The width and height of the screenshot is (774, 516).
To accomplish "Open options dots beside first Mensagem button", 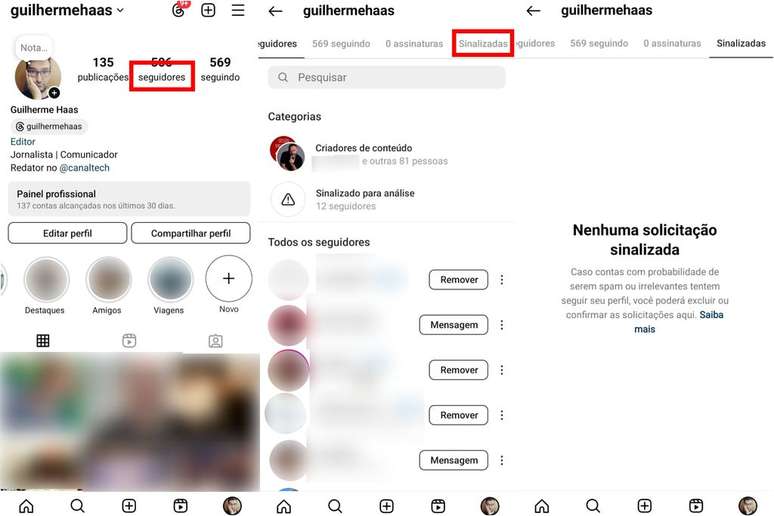I will pos(502,325).
